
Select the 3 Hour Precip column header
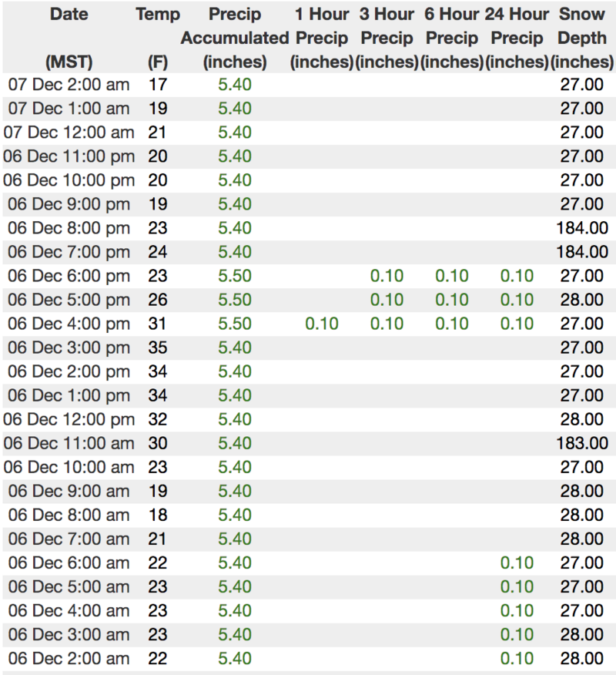point(387,37)
